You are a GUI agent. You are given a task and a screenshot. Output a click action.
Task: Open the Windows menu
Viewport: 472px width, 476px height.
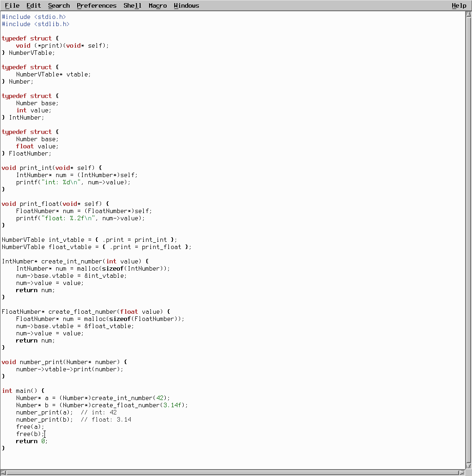point(186,5)
